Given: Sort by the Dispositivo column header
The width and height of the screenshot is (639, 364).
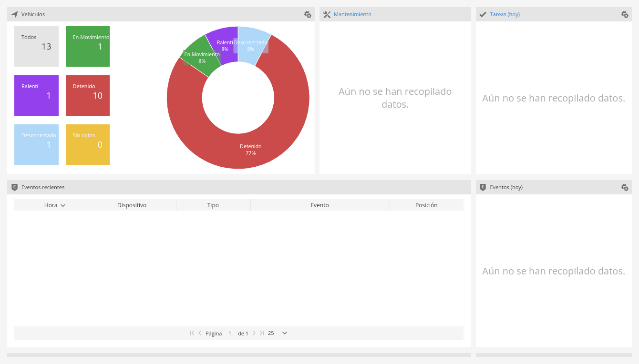Looking at the screenshot, I should [x=132, y=205].
